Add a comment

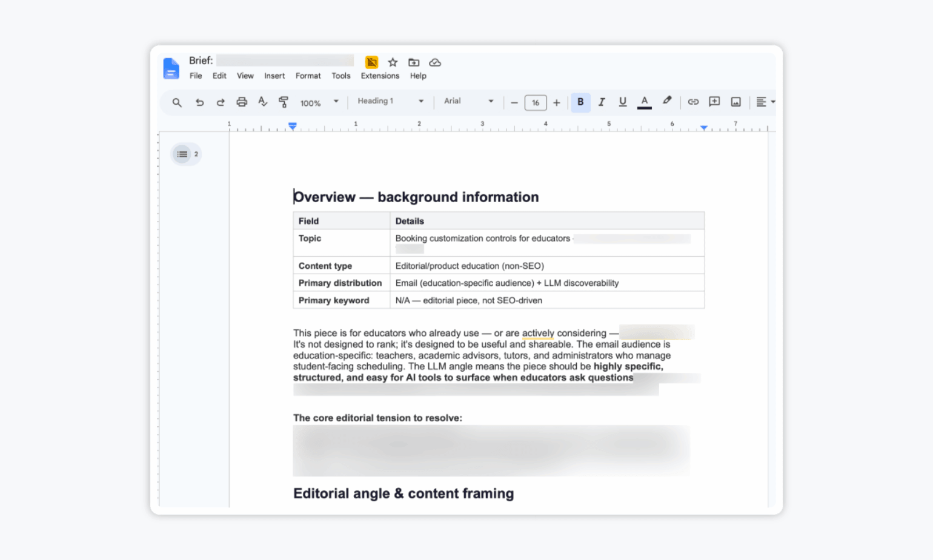tap(714, 102)
